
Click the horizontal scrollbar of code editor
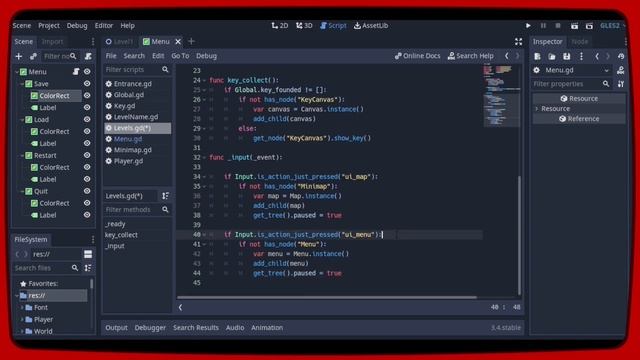(327, 297)
